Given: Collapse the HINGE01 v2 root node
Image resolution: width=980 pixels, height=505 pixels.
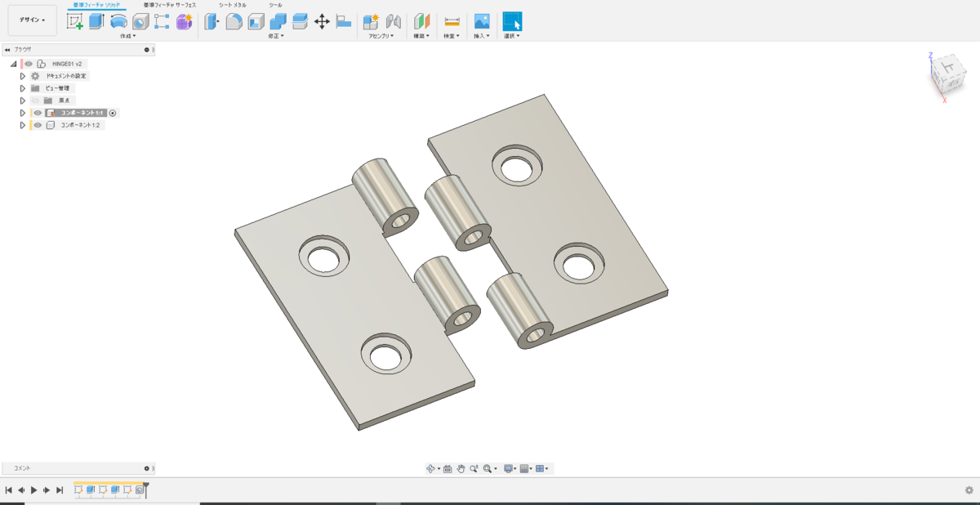Looking at the screenshot, I should 14,64.
